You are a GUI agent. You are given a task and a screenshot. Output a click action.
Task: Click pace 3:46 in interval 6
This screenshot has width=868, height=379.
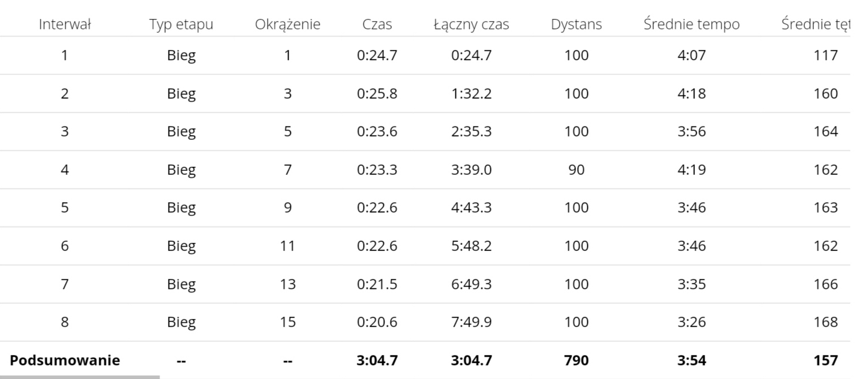pyautogui.click(x=692, y=246)
